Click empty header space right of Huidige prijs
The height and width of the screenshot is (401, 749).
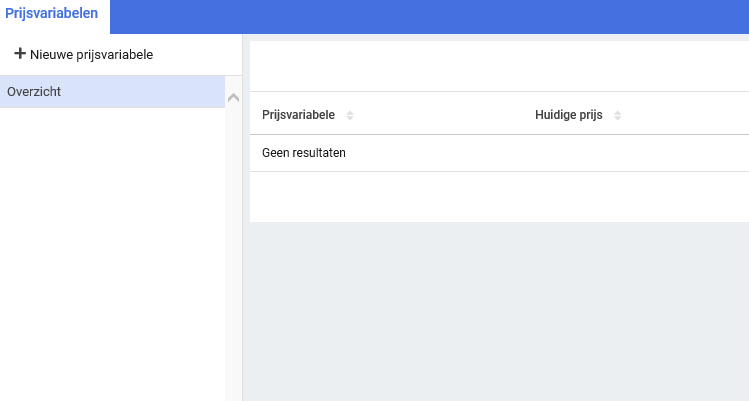(690, 115)
